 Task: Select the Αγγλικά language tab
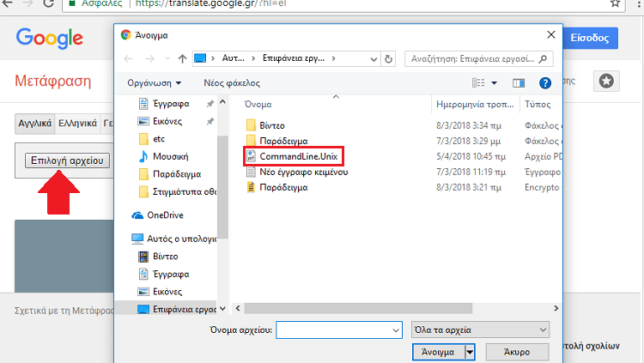[x=35, y=124]
